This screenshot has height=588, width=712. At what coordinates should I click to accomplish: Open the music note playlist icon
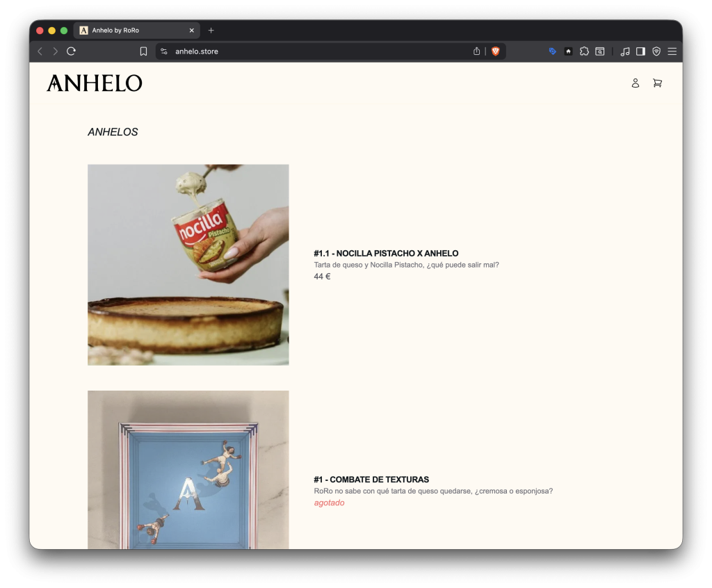point(625,51)
